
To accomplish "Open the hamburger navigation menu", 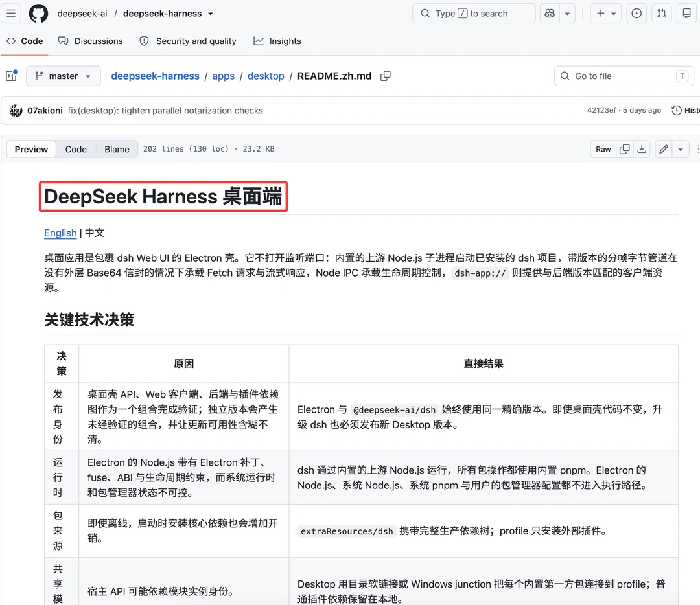I will pos(11,14).
